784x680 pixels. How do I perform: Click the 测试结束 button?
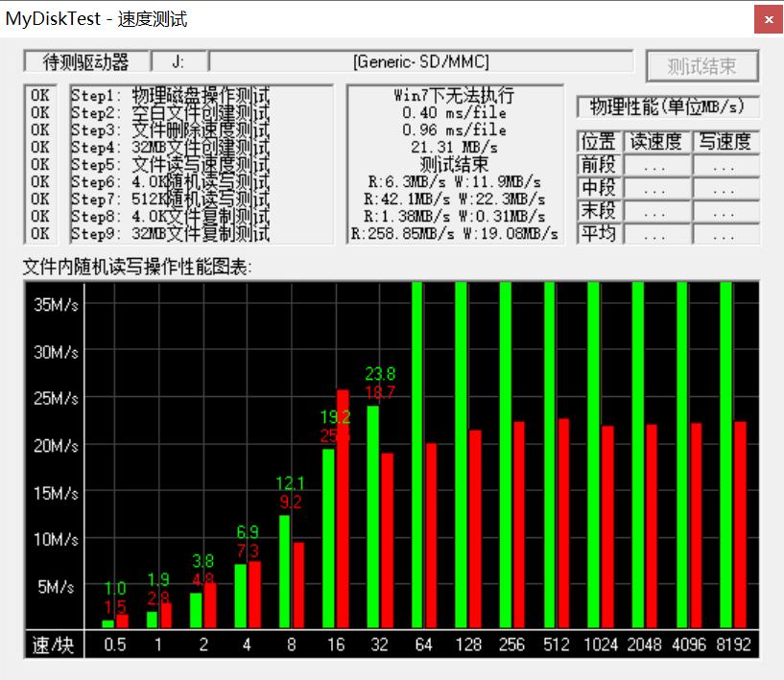pos(701,65)
